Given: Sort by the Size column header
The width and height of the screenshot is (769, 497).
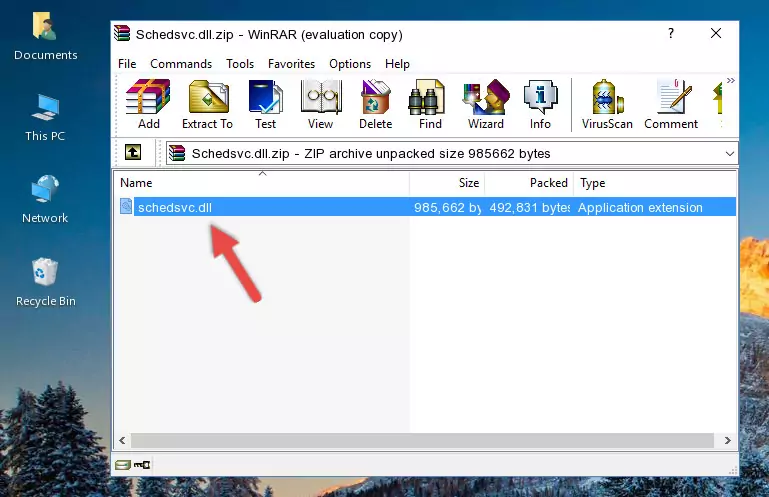Looking at the screenshot, I should [x=447, y=183].
